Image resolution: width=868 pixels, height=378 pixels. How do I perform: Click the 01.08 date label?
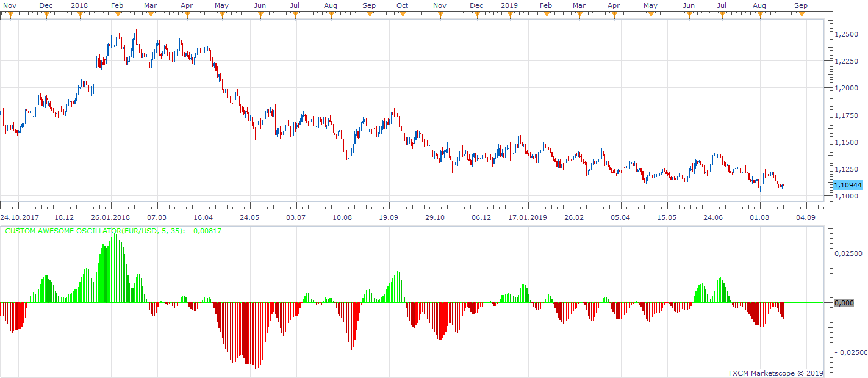click(x=759, y=217)
